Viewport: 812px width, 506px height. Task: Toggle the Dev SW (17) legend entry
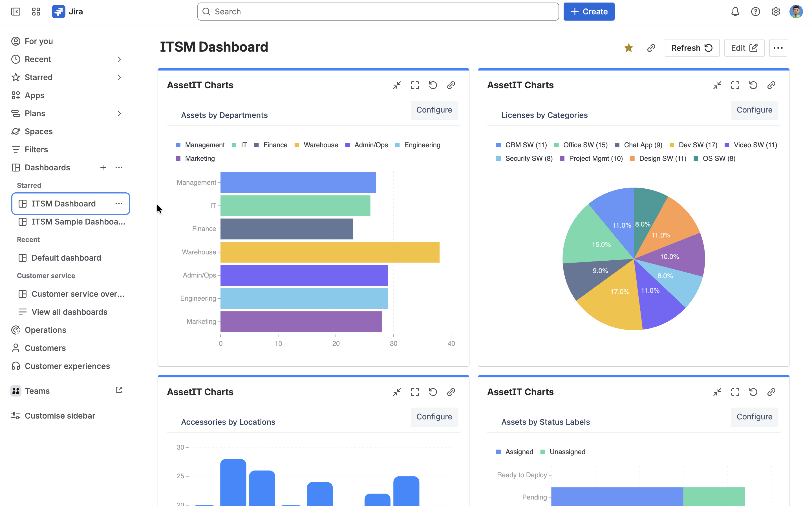tap(693, 145)
